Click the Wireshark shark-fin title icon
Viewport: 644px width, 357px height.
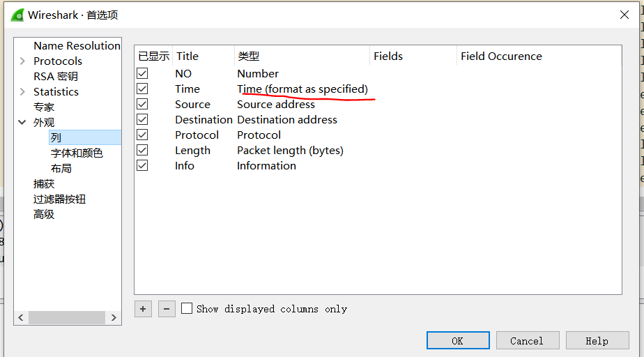click(17, 15)
